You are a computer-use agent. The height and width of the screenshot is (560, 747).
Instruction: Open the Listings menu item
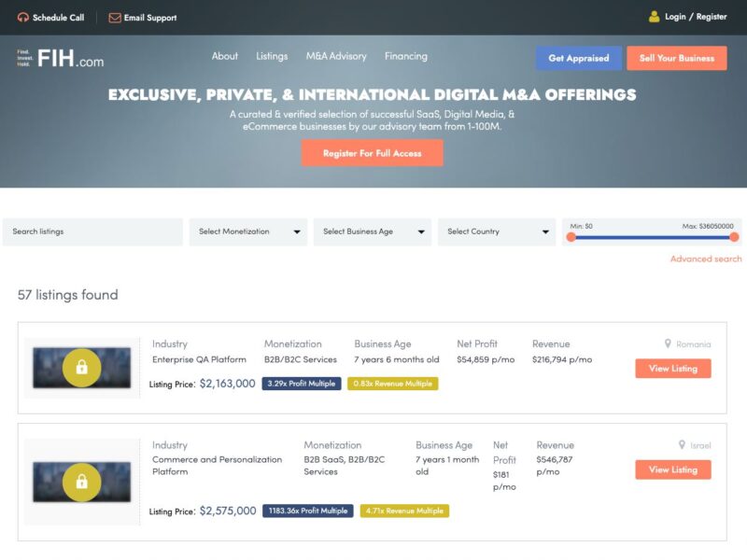pos(272,56)
